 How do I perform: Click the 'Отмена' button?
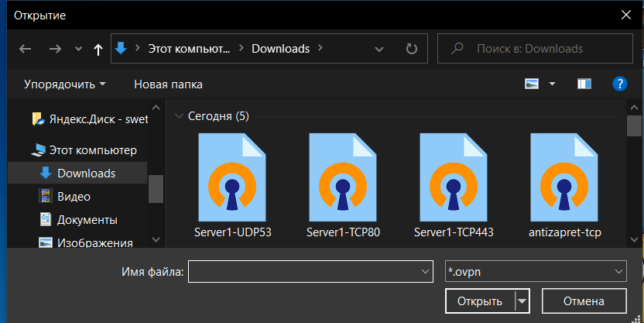[x=584, y=301]
